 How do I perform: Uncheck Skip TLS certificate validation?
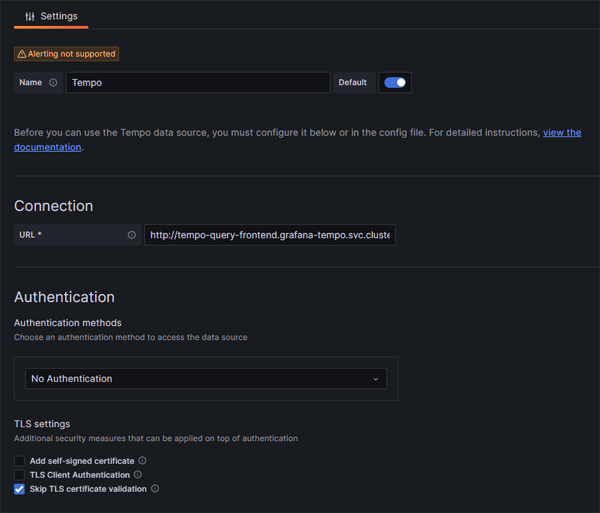point(19,489)
